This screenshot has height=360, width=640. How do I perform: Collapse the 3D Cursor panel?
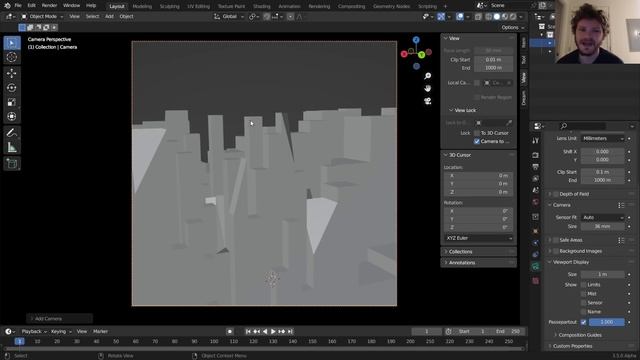coord(478,155)
